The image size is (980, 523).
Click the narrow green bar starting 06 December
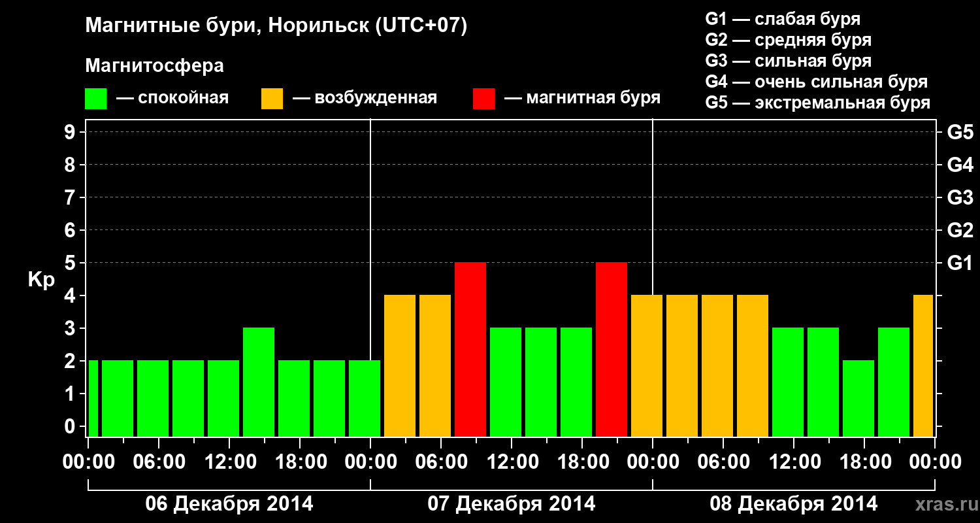[93, 398]
